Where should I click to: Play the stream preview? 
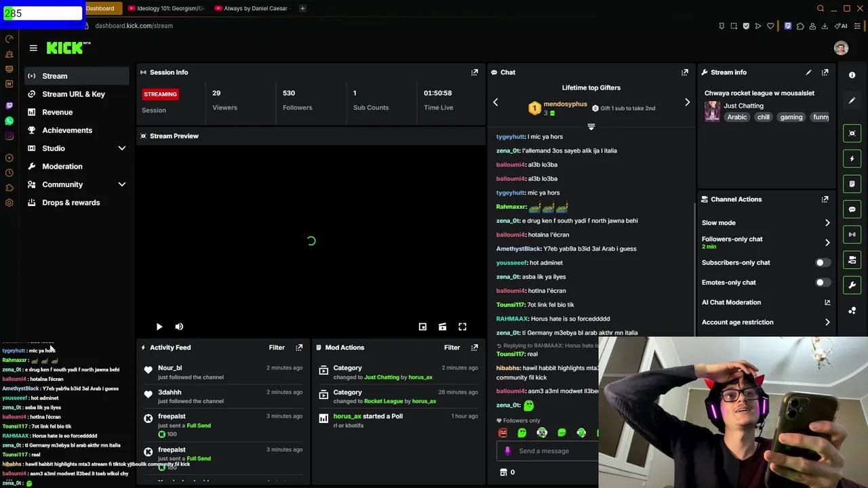point(159,327)
